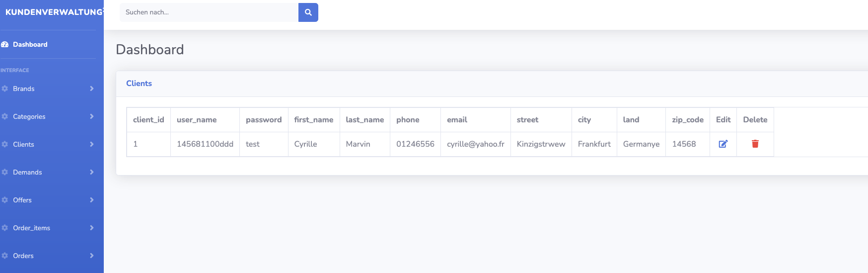The width and height of the screenshot is (868, 273).
Task: Click the gear icon beside Brands
Action: tap(5, 89)
